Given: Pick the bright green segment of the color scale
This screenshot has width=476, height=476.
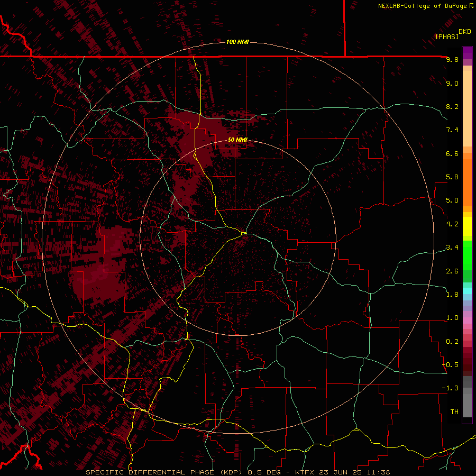Looking at the screenshot, I should pyautogui.click(x=467, y=256).
